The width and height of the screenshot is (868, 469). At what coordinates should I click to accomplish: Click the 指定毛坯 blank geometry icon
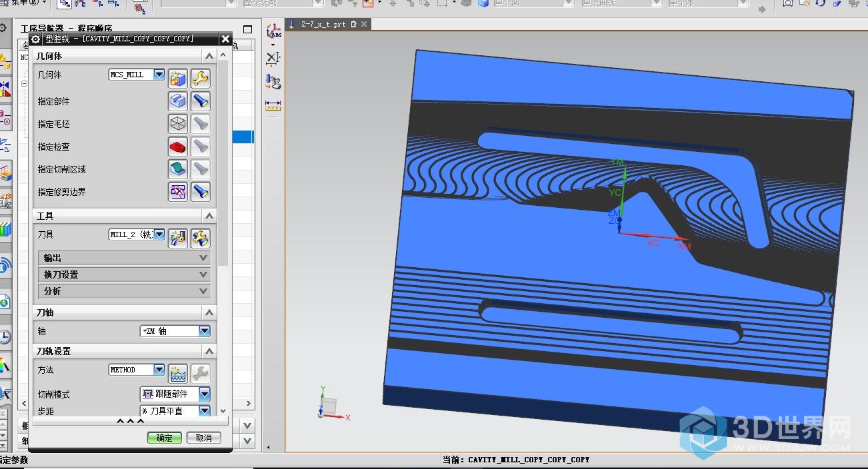pyautogui.click(x=177, y=124)
